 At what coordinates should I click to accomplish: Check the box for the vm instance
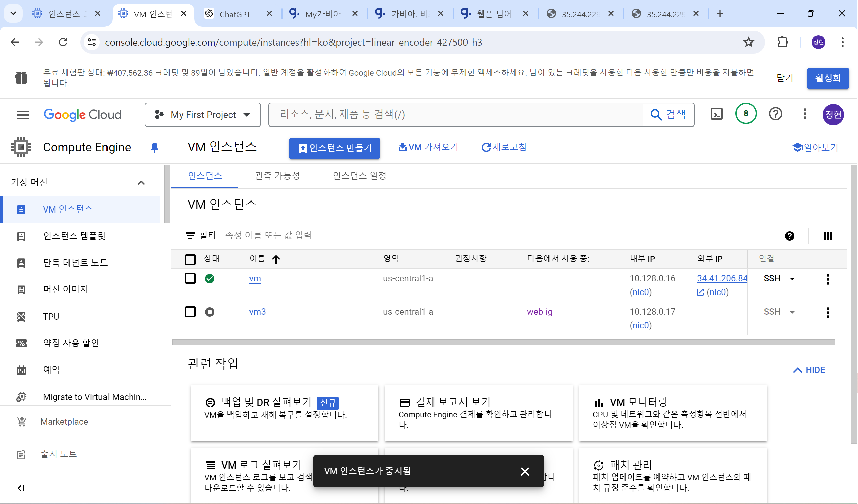pyautogui.click(x=190, y=278)
